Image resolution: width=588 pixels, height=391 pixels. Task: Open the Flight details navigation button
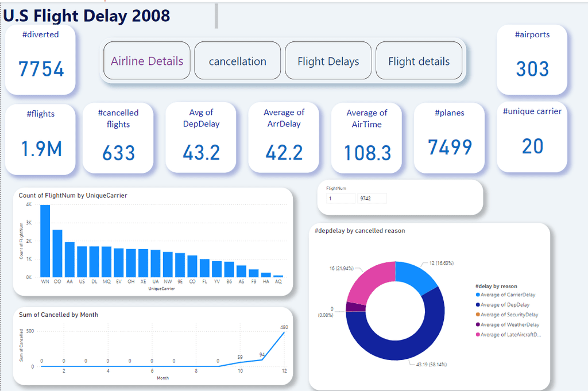(x=419, y=61)
